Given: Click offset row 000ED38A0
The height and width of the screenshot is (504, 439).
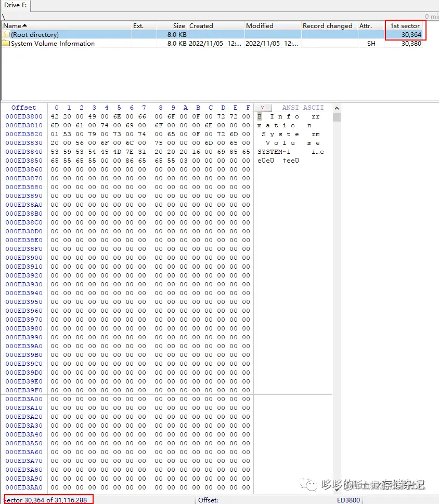Looking at the screenshot, I should point(24,205).
